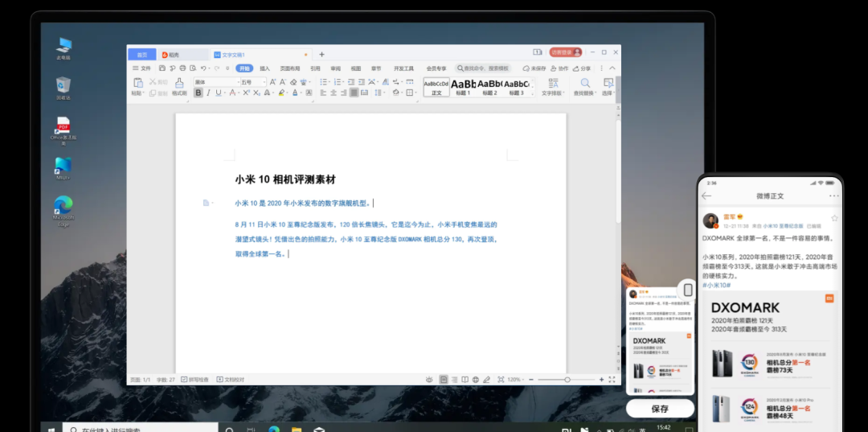
Task: Click the Undo arrow icon
Action: pos(203,68)
